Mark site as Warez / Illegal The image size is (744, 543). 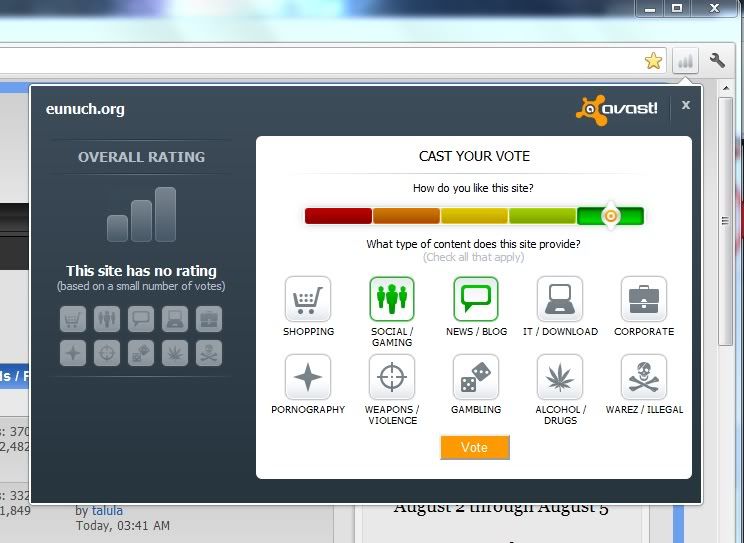point(644,377)
